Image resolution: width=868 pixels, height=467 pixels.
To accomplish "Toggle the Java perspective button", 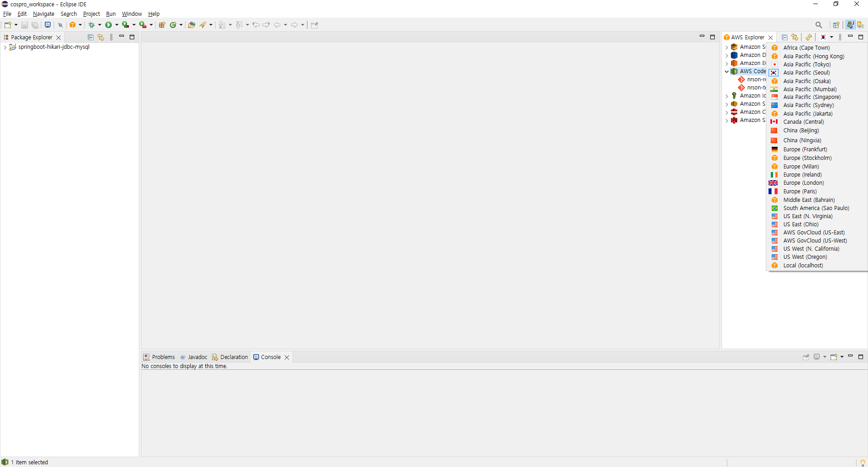I will (850, 25).
